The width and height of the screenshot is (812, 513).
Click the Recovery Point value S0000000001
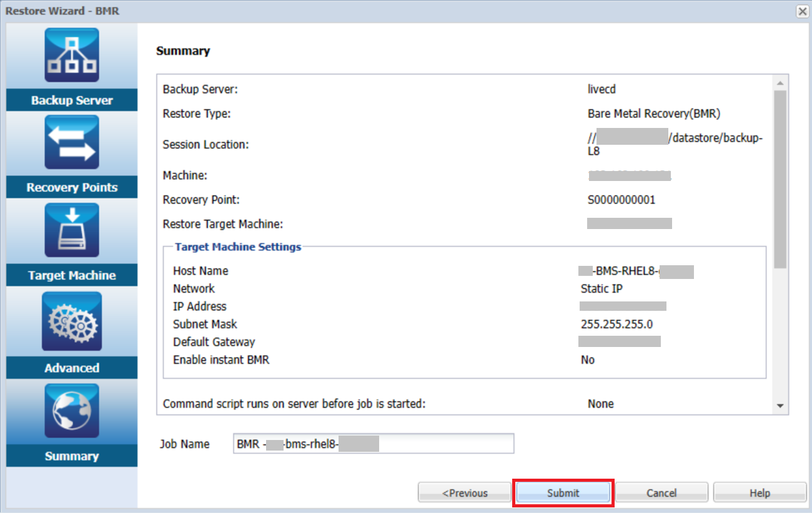pyautogui.click(x=621, y=200)
